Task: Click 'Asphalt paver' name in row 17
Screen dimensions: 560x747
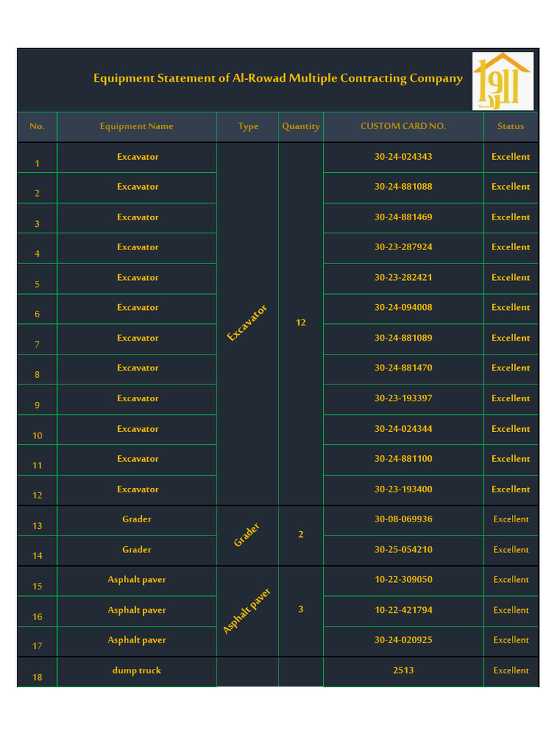Action: click(x=136, y=640)
